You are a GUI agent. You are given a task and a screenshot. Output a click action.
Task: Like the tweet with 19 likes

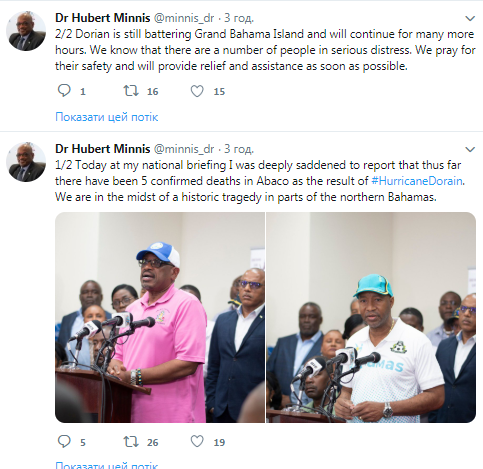pyautogui.click(x=197, y=442)
